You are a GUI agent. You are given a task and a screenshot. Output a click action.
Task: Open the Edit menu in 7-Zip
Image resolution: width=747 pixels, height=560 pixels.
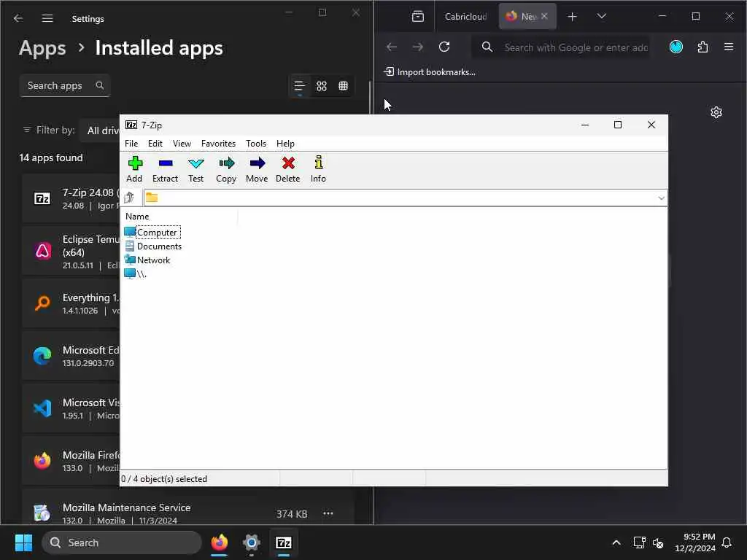tap(155, 144)
